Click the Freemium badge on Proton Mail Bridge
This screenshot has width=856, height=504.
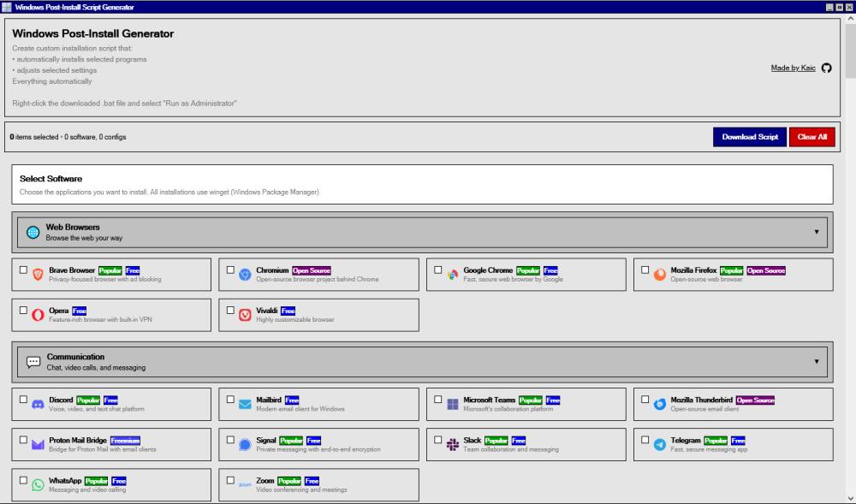pyautogui.click(x=125, y=441)
